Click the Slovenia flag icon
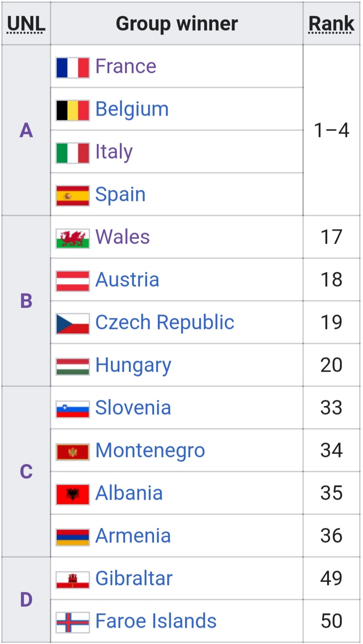 pyautogui.click(x=73, y=409)
